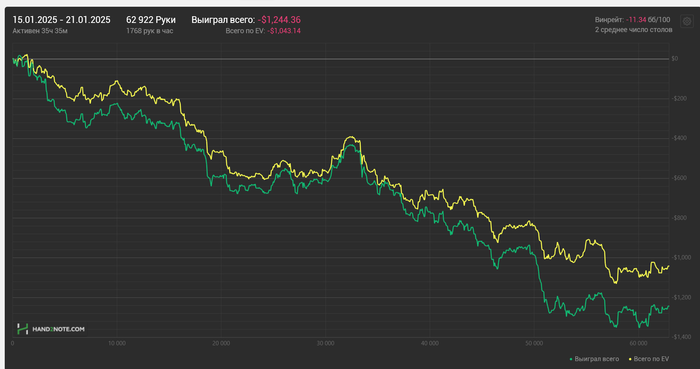Click the EV total value -$1,043.14
The height and width of the screenshot is (369, 700).
click(x=284, y=31)
